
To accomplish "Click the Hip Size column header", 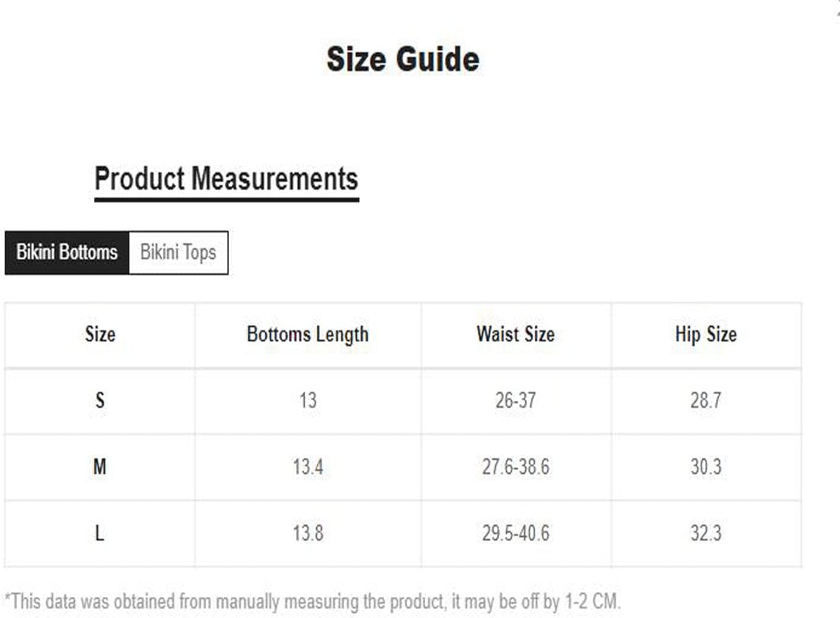I will tap(706, 334).
